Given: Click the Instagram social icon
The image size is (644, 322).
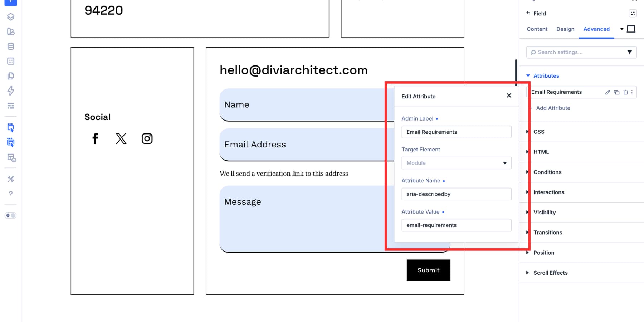Looking at the screenshot, I should 147,138.
